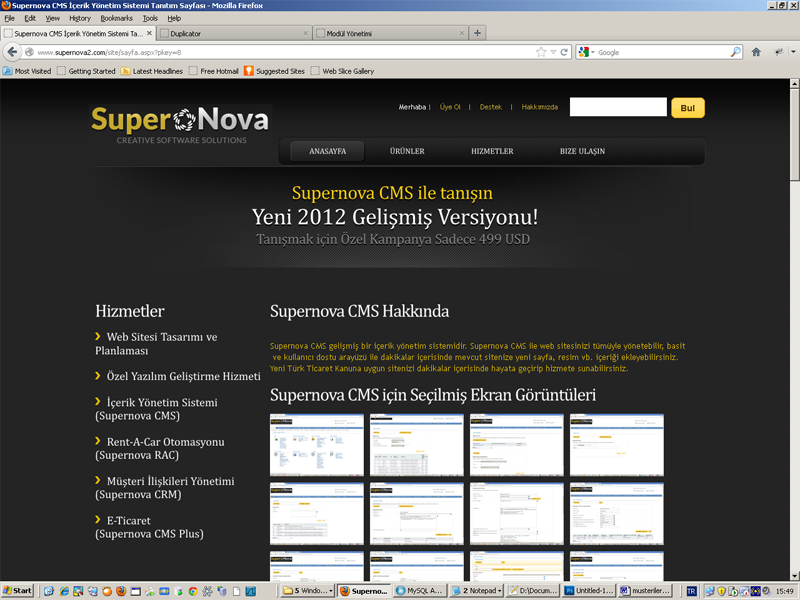Open the Bookmarks menu
Image resolution: width=800 pixels, height=600 pixels.
(x=116, y=18)
